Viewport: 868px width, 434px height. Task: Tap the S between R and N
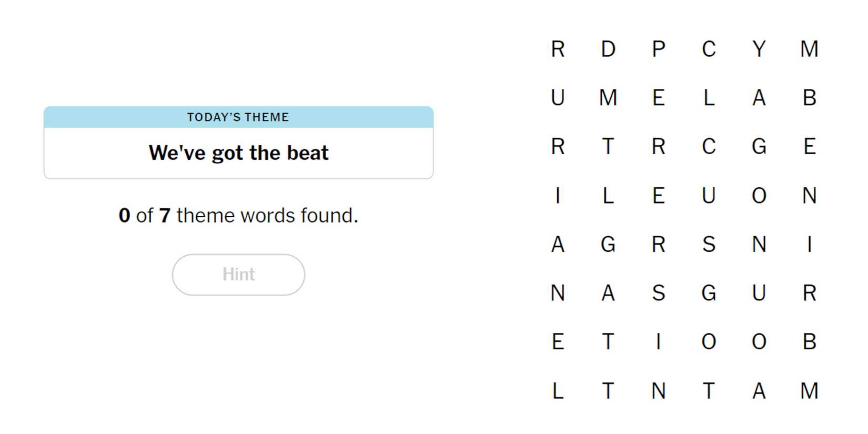point(709,245)
